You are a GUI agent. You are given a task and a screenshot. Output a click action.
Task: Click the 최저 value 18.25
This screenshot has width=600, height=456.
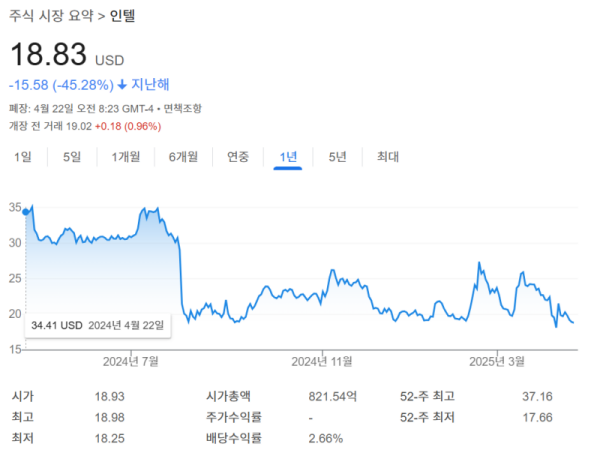point(109,438)
